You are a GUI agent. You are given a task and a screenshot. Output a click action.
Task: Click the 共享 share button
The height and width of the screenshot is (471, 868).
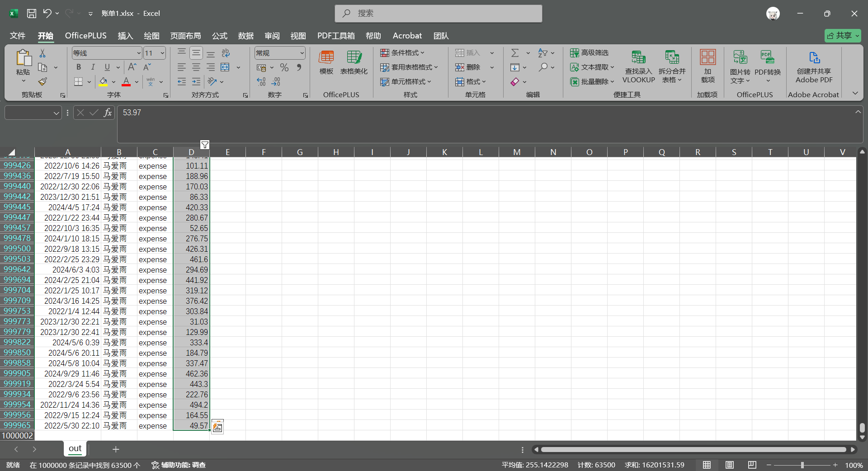click(x=843, y=36)
